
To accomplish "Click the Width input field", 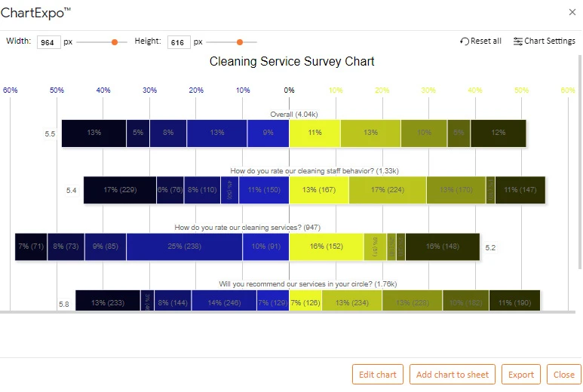I will (49, 42).
